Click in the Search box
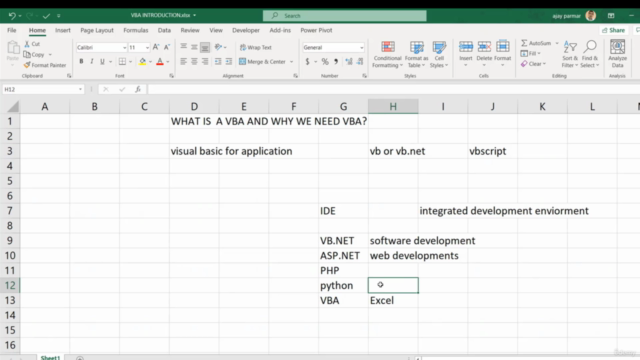This screenshot has height=360, width=640. point(344,16)
